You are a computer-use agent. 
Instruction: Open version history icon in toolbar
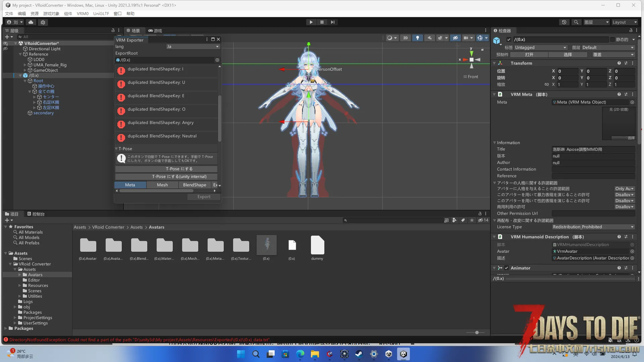[564, 22]
